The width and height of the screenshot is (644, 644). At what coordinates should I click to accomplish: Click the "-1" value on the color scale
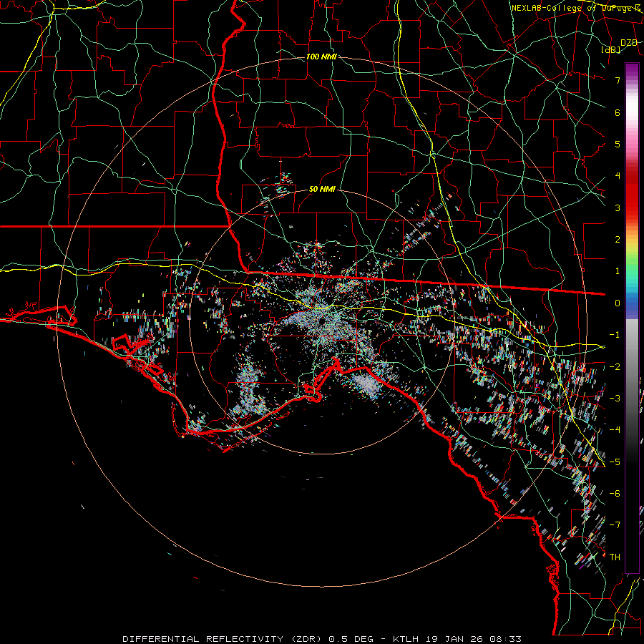615,335
